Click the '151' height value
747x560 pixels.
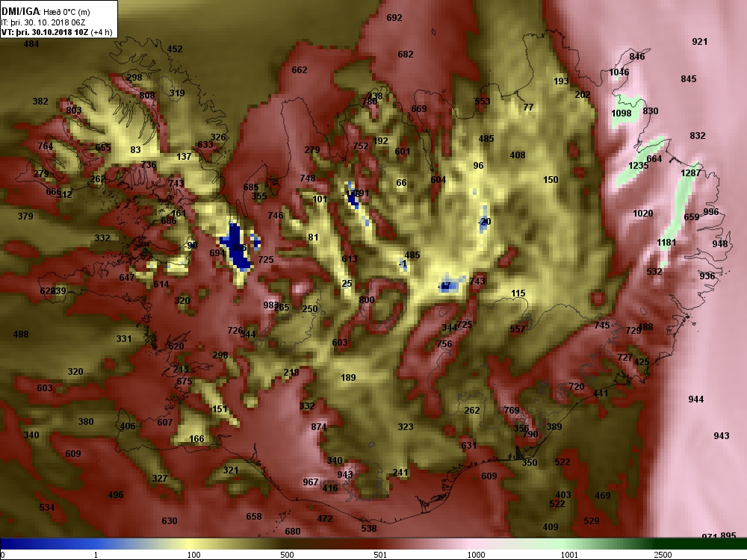click(x=220, y=409)
